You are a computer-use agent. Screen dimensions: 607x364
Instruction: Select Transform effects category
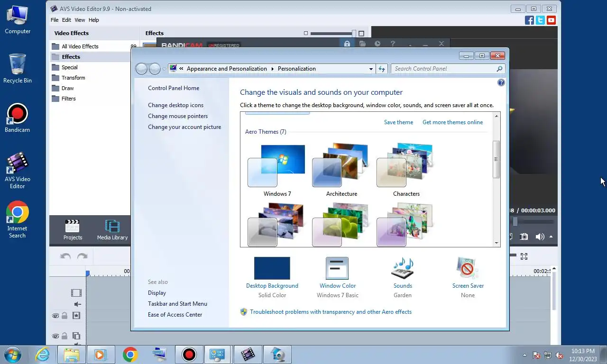pyautogui.click(x=74, y=78)
